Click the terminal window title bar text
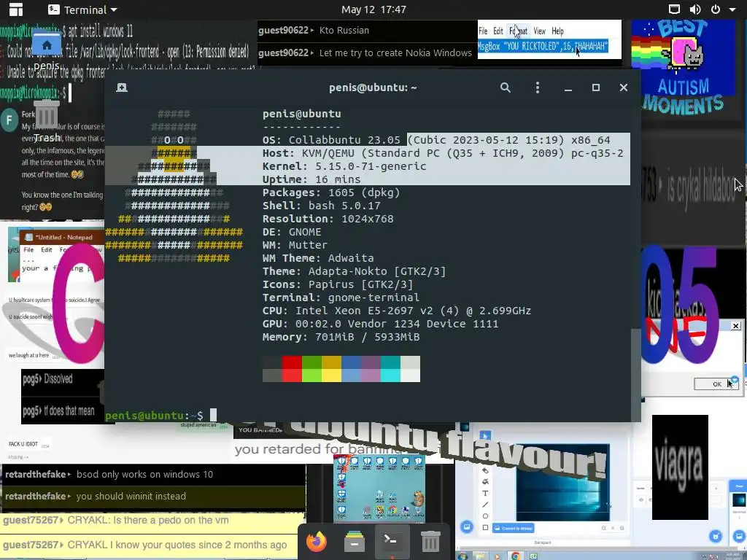 (x=373, y=87)
